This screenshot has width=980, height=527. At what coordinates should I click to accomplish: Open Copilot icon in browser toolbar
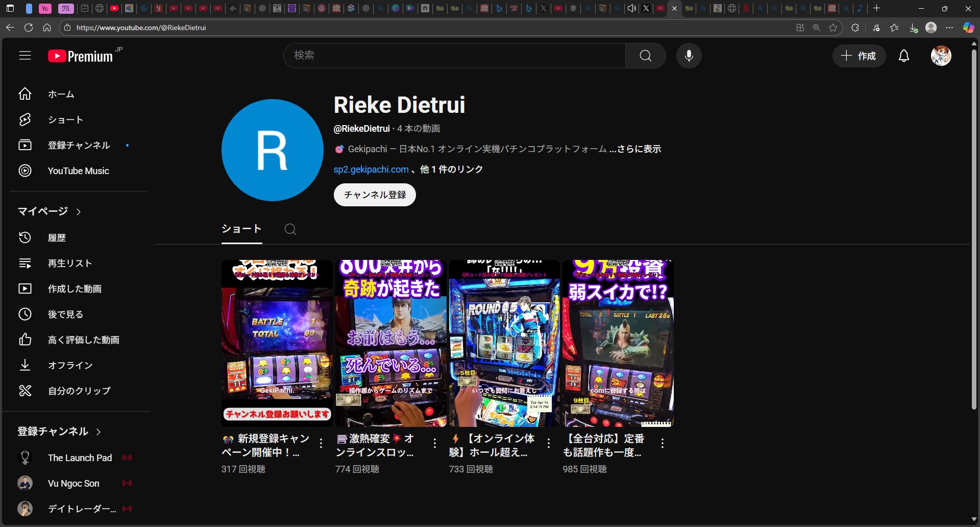coord(968,28)
